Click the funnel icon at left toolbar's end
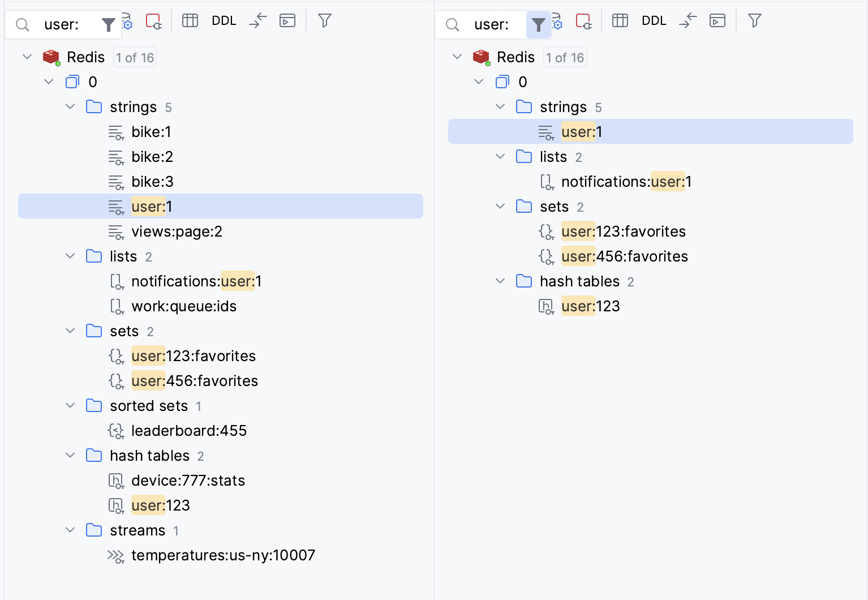The image size is (868, 600). tap(324, 20)
